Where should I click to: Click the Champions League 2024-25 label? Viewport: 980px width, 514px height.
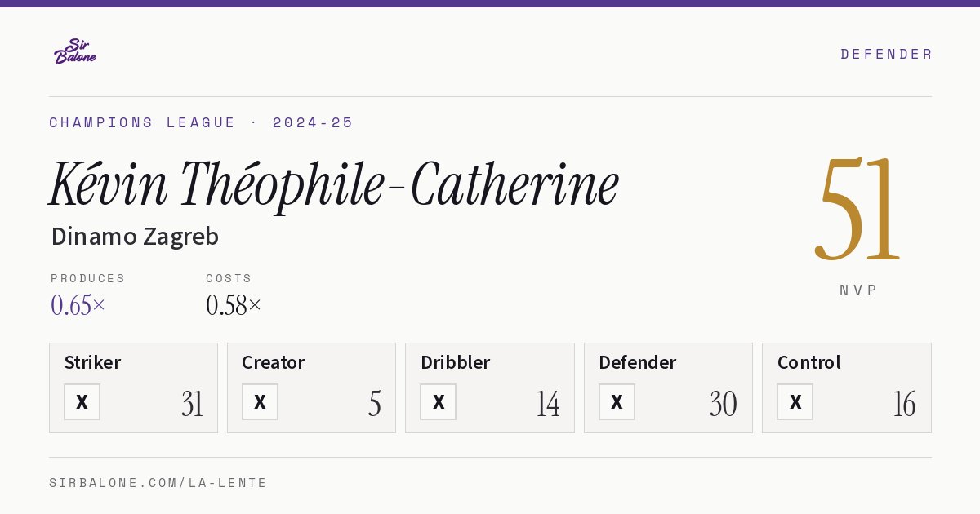[201, 122]
